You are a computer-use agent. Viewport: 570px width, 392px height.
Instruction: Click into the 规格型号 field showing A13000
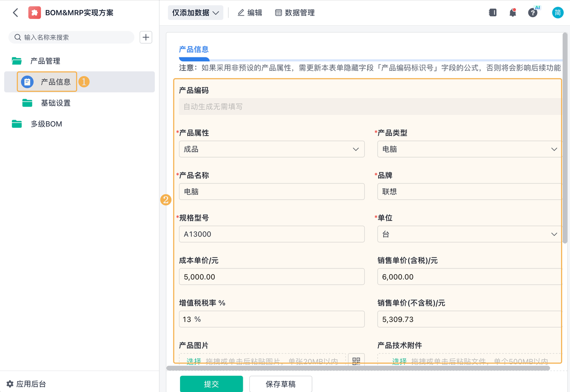pos(272,234)
